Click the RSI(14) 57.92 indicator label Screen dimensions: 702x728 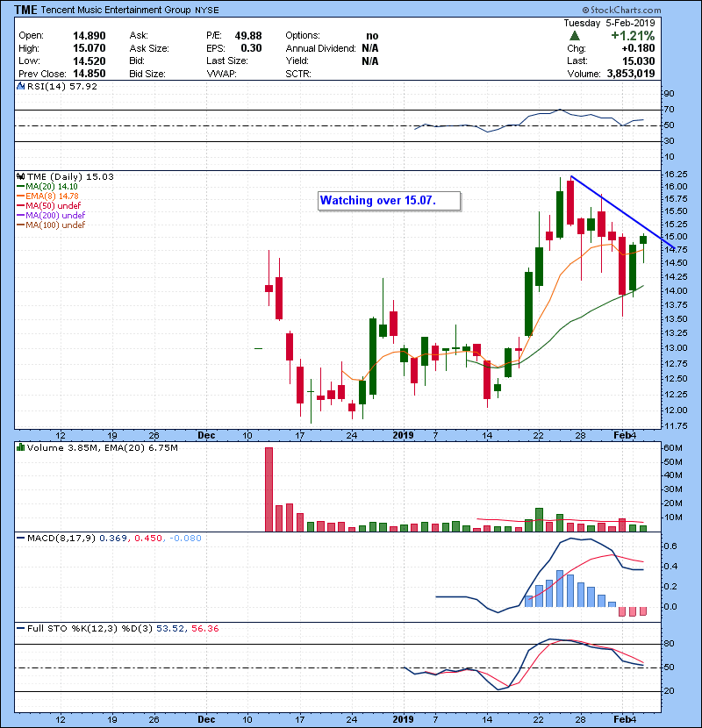pyautogui.click(x=62, y=86)
